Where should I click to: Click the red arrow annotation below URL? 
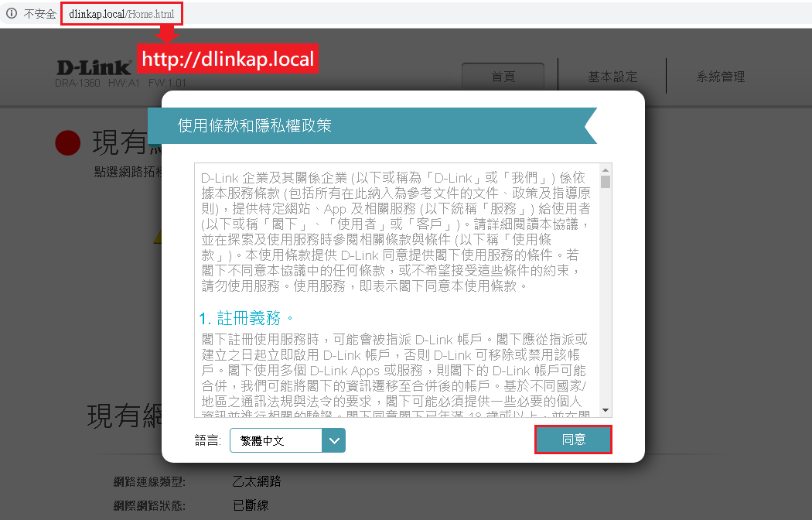[x=167, y=34]
